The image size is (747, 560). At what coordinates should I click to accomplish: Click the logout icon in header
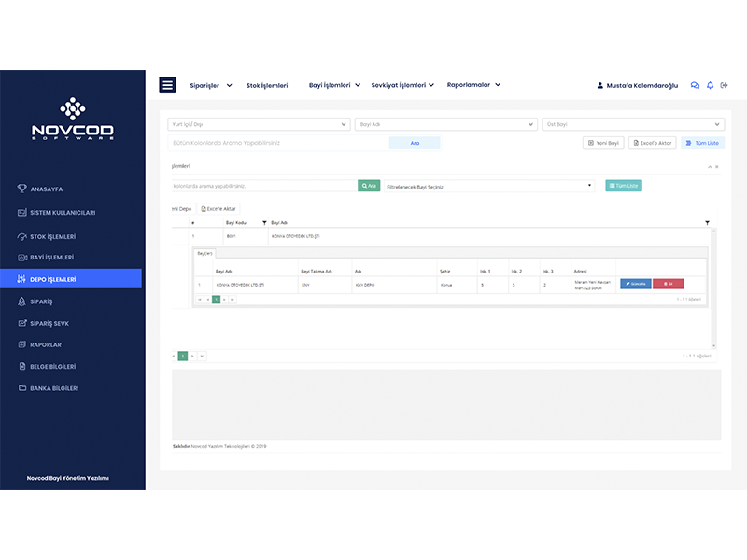coord(725,85)
